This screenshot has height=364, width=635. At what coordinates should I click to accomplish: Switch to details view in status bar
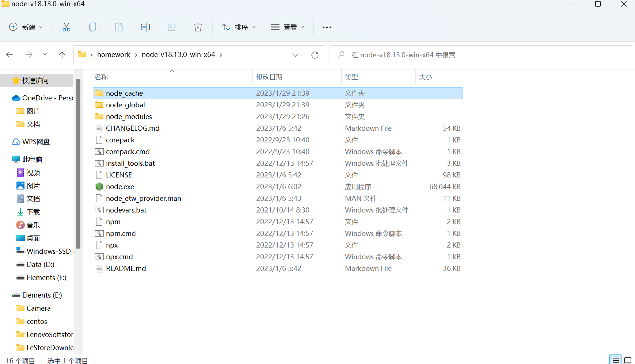click(616, 360)
